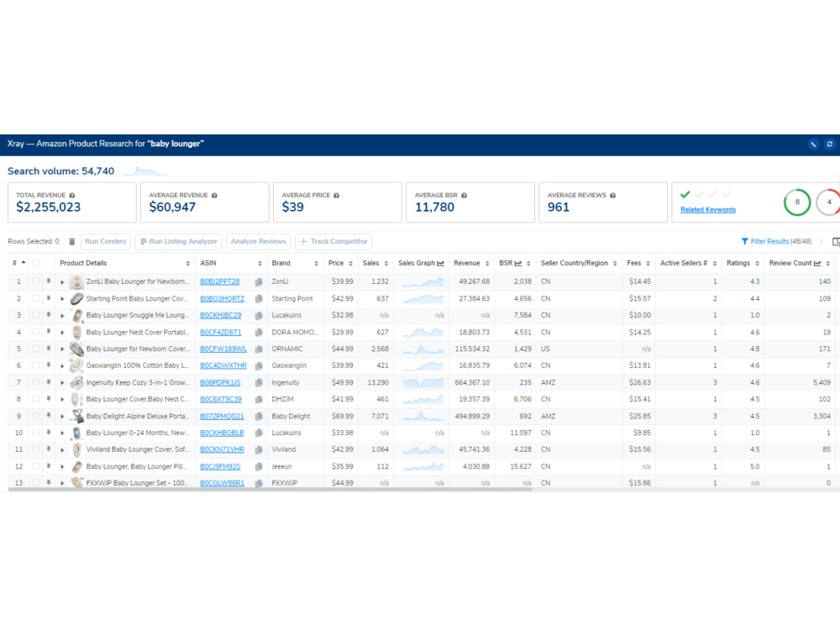Open the sales graph for Ingenuity row
Viewport: 840px width, 630px height.
423,382
